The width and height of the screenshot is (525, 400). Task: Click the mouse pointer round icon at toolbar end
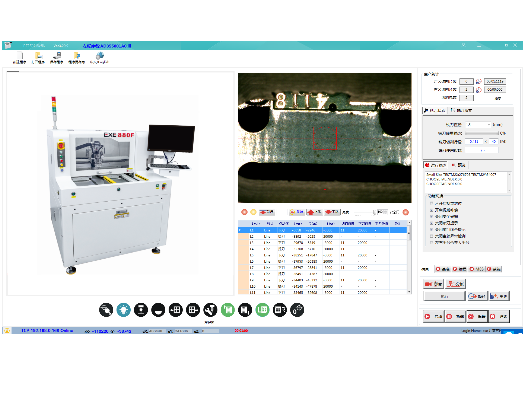pyautogui.click(x=297, y=310)
